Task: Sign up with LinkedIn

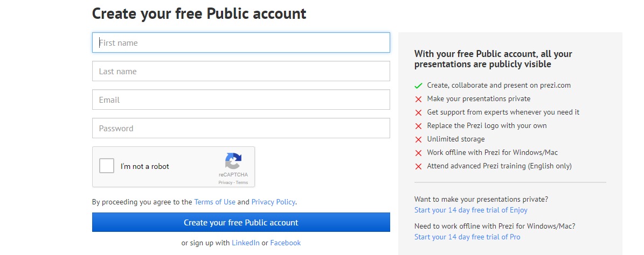Action: tap(246, 243)
